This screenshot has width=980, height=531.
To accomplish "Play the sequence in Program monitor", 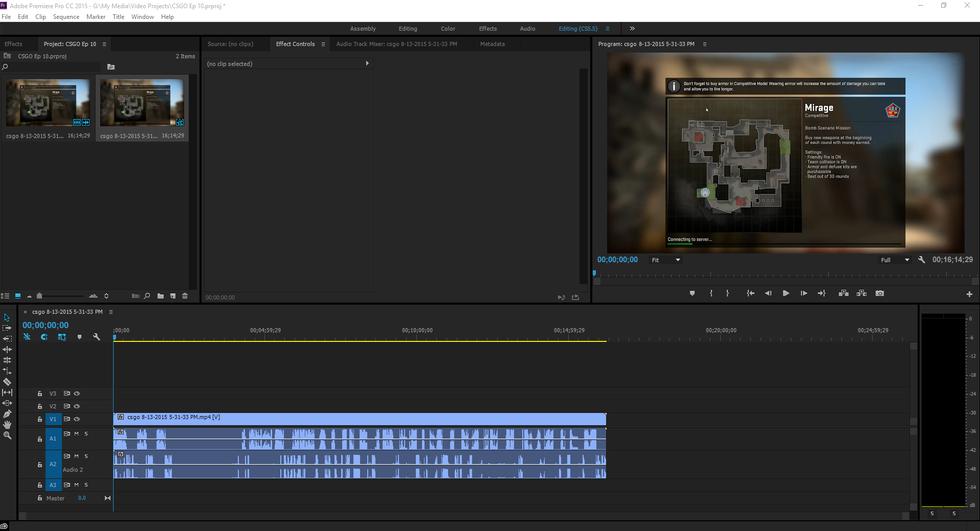I will tap(786, 293).
